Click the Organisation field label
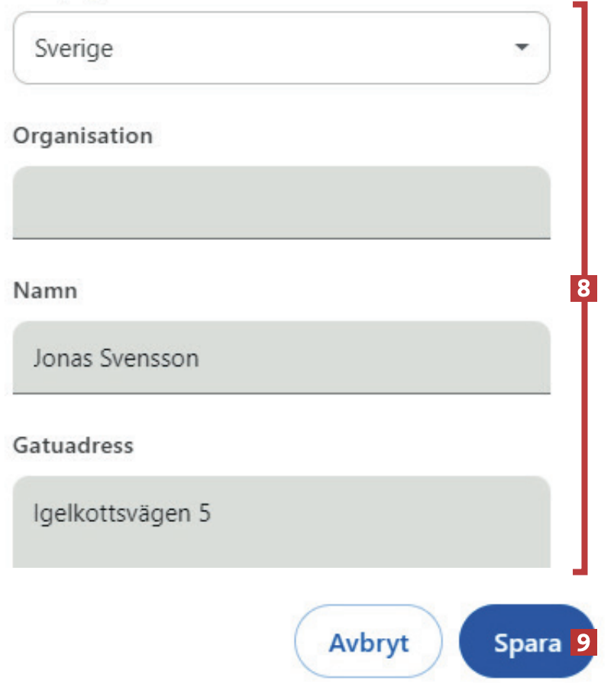This screenshot has height=700, width=614. pos(83,136)
